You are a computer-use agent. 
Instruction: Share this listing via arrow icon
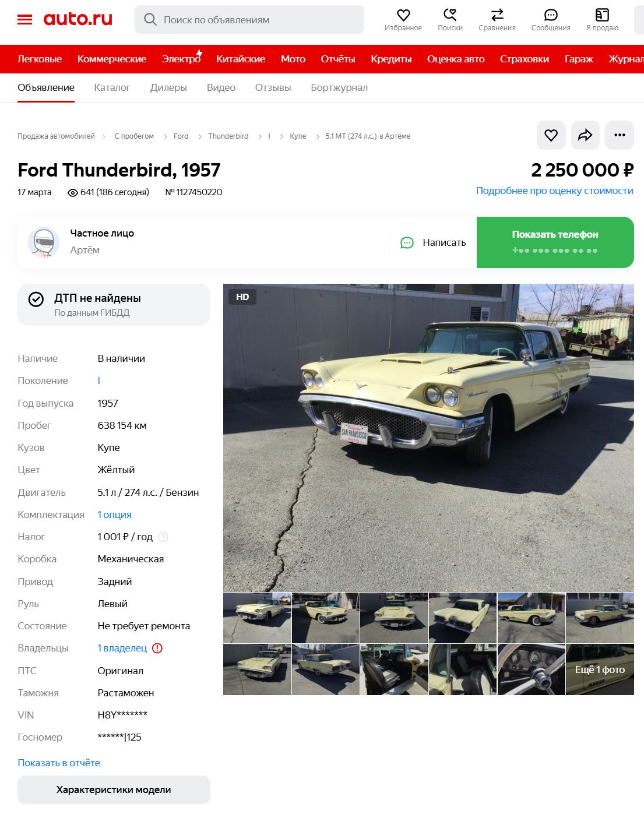click(585, 136)
